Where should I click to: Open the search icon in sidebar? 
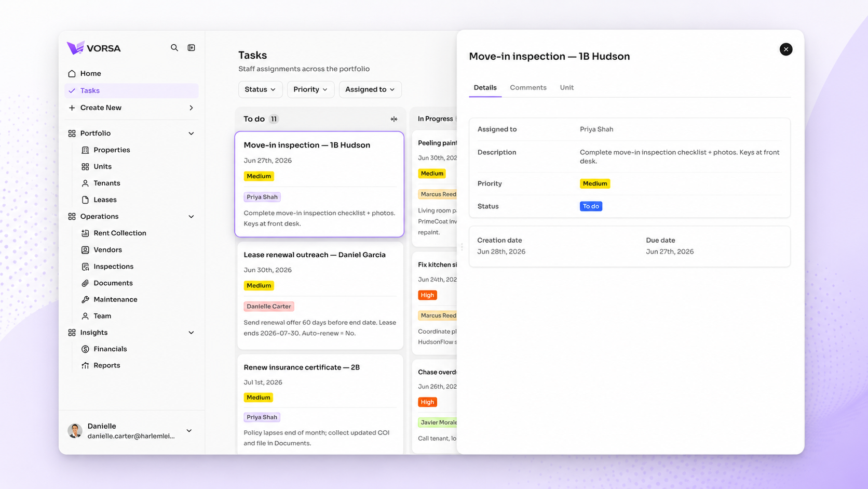pyautogui.click(x=174, y=48)
